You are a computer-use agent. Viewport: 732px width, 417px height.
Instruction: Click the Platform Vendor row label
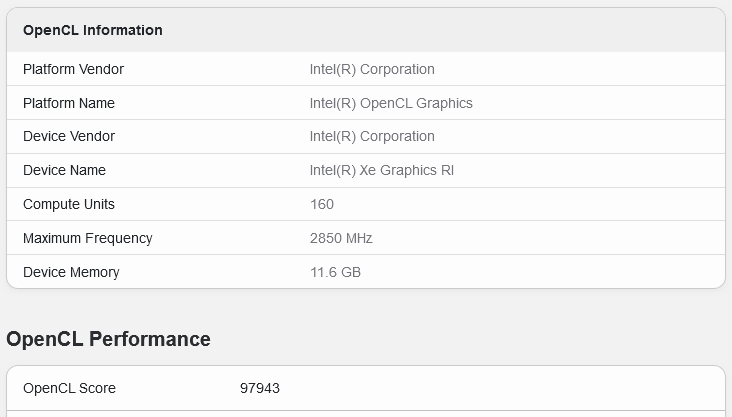pyautogui.click(x=73, y=69)
